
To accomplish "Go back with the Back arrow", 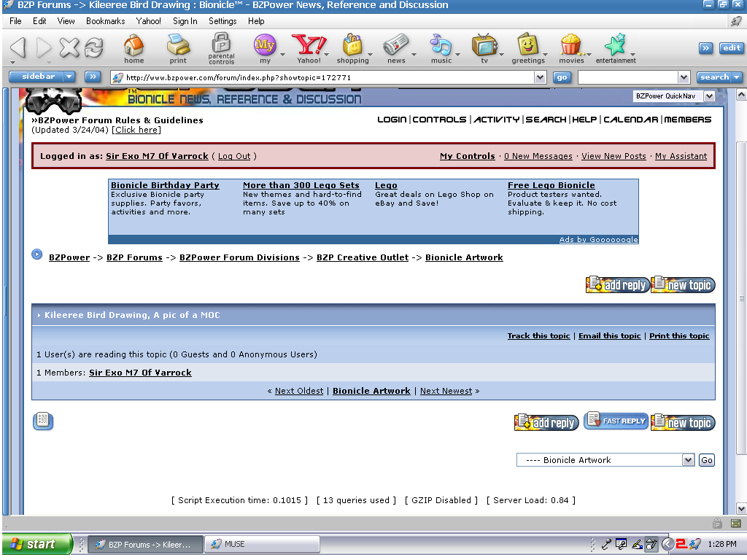I will pos(18,47).
